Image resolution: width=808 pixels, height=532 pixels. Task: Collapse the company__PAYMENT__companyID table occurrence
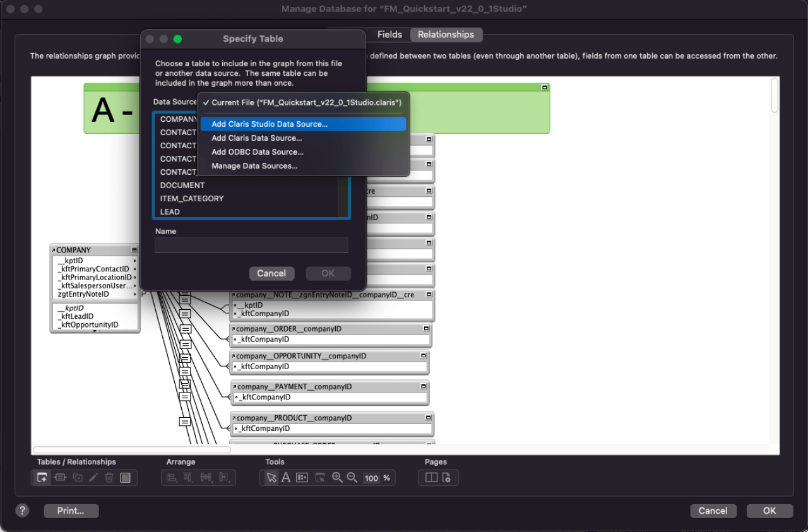[424, 387]
